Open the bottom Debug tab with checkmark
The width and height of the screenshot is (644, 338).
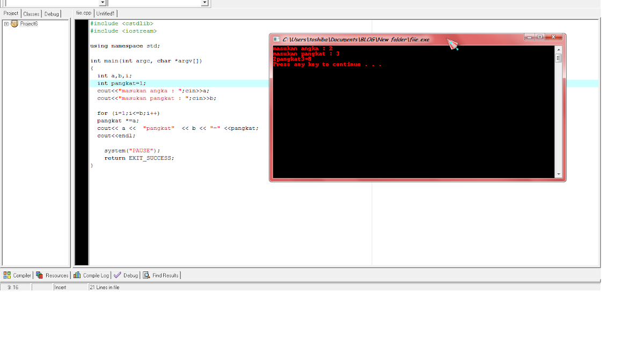126,275
